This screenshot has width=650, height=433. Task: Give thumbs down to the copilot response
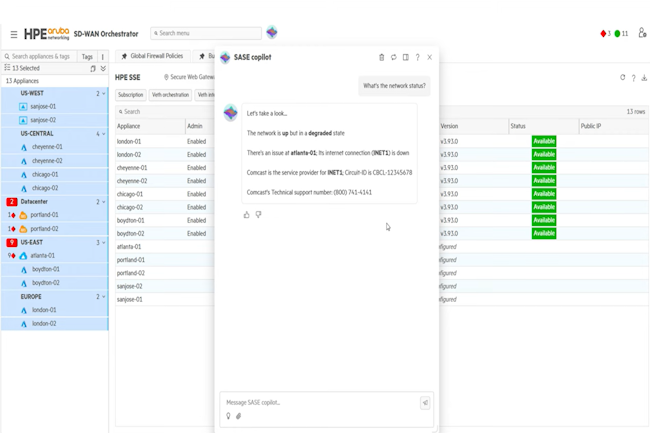pyautogui.click(x=258, y=214)
